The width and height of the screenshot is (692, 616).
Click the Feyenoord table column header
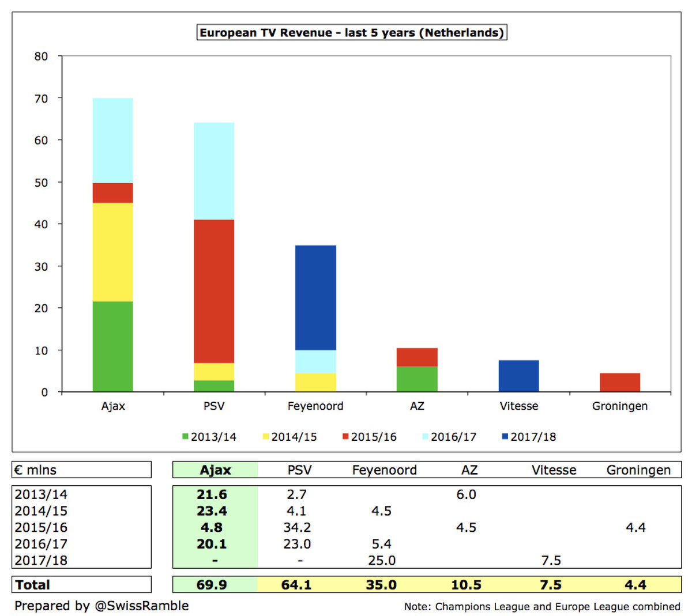coord(385,470)
